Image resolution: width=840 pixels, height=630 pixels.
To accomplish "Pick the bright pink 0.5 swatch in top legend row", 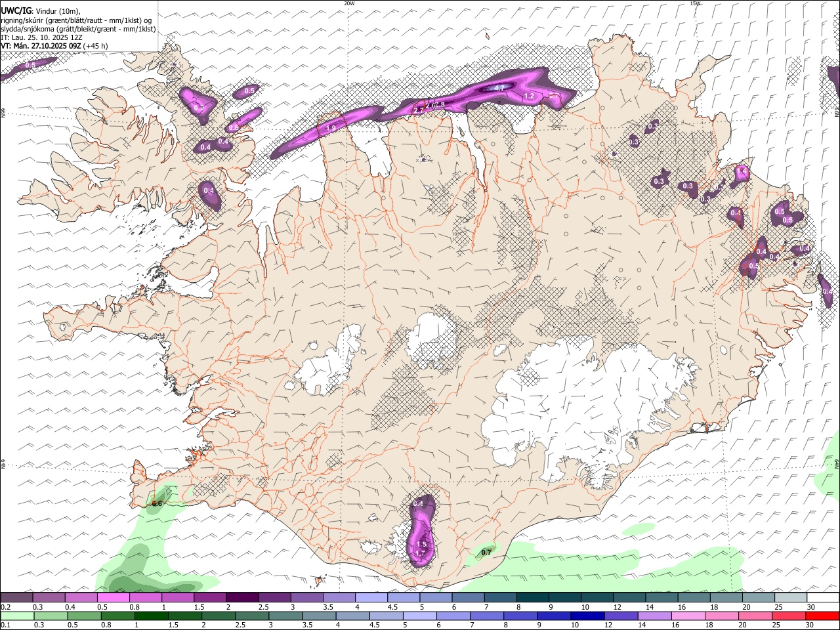I will (x=113, y=597).
